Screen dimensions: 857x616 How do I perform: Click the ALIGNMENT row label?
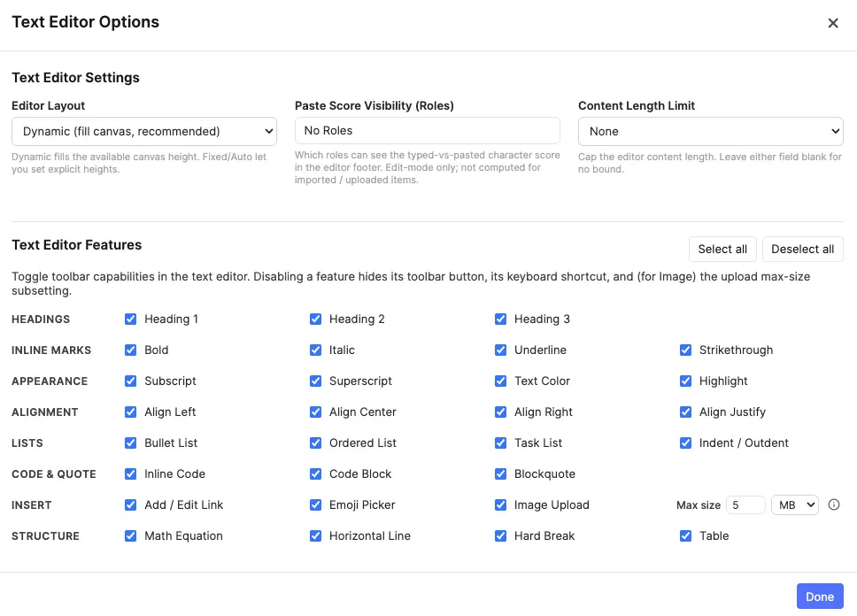coord(45,412)
